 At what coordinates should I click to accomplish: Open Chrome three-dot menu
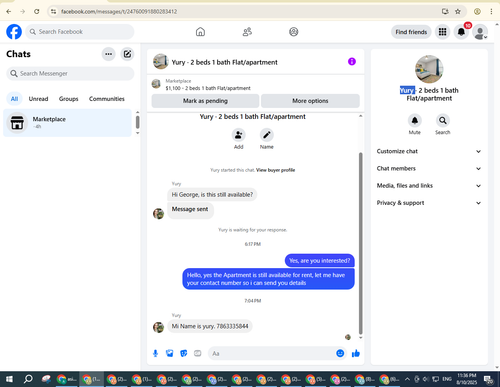pyautogui.click(x=491, y=11)
